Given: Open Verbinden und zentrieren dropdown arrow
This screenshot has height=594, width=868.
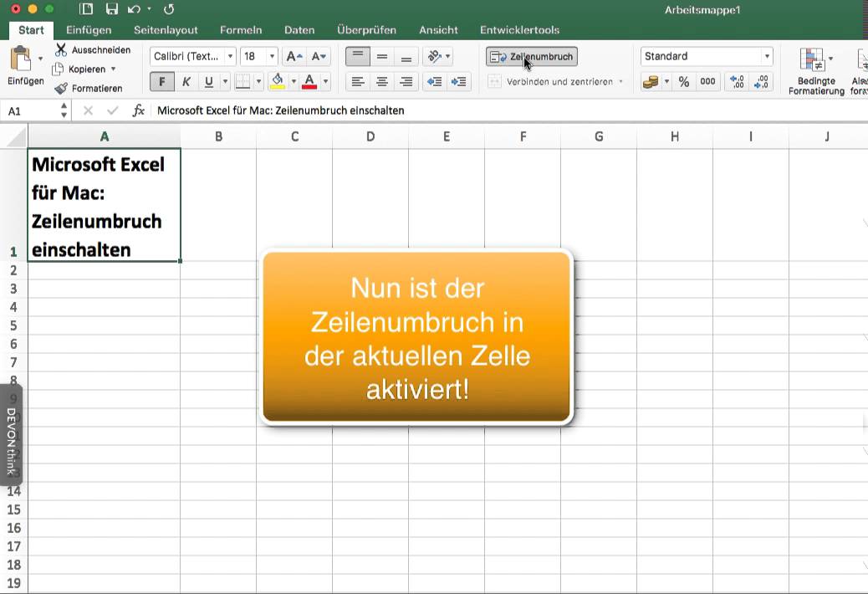Looking at the screenshot, I should click(621, 82).
